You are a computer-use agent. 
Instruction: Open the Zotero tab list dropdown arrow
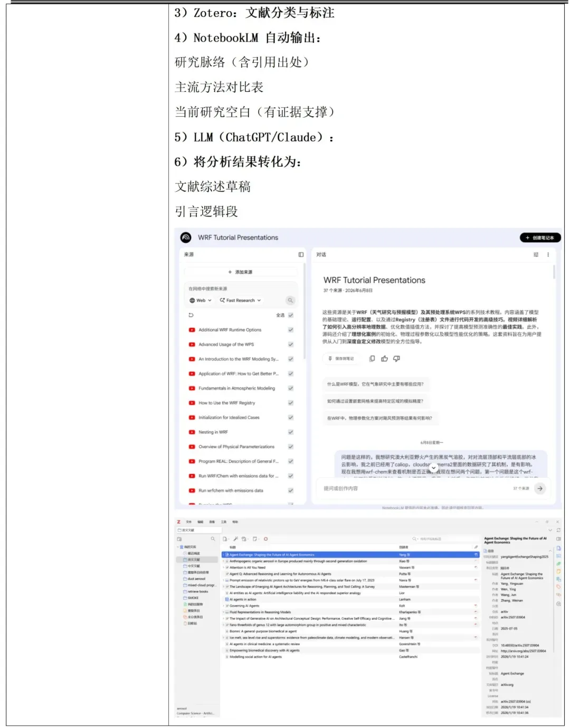(550, 530)
